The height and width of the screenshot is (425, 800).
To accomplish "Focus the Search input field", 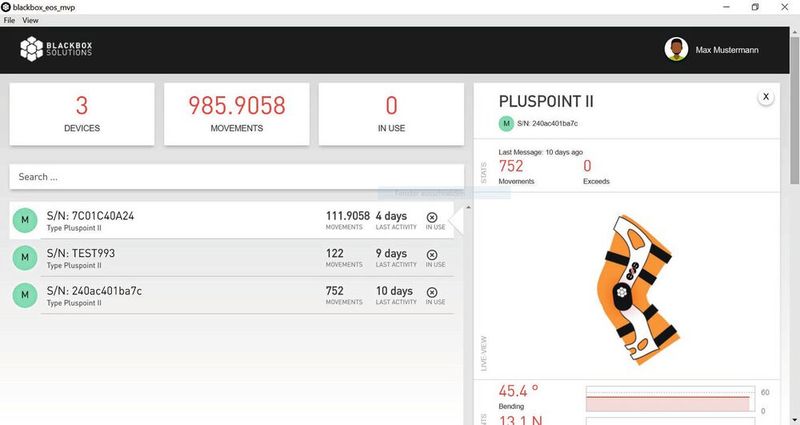I will [237, 177].
